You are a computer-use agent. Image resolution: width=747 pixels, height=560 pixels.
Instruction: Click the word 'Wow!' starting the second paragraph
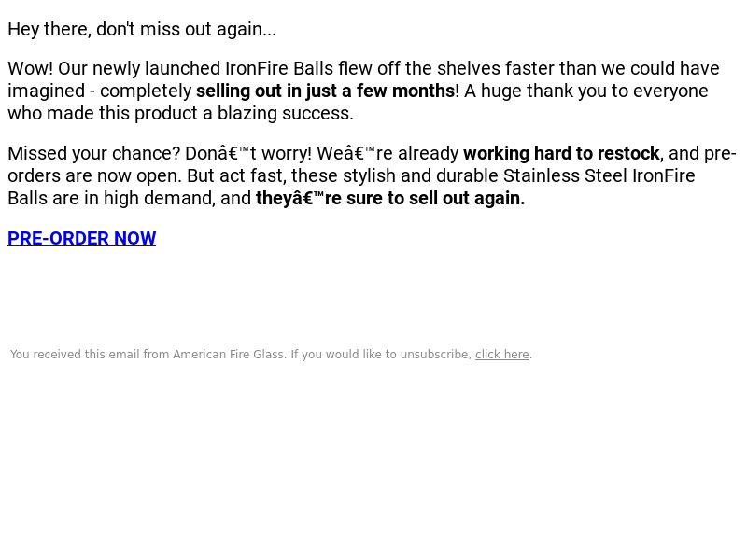coord(31,68)
